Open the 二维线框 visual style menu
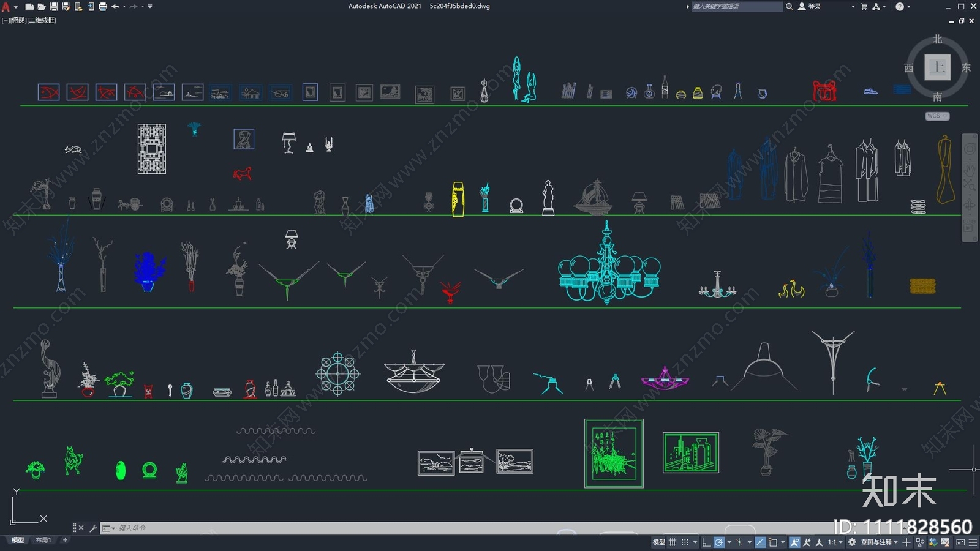The width and height of the screenshot is (980, 551). click(x=42, y=20)
